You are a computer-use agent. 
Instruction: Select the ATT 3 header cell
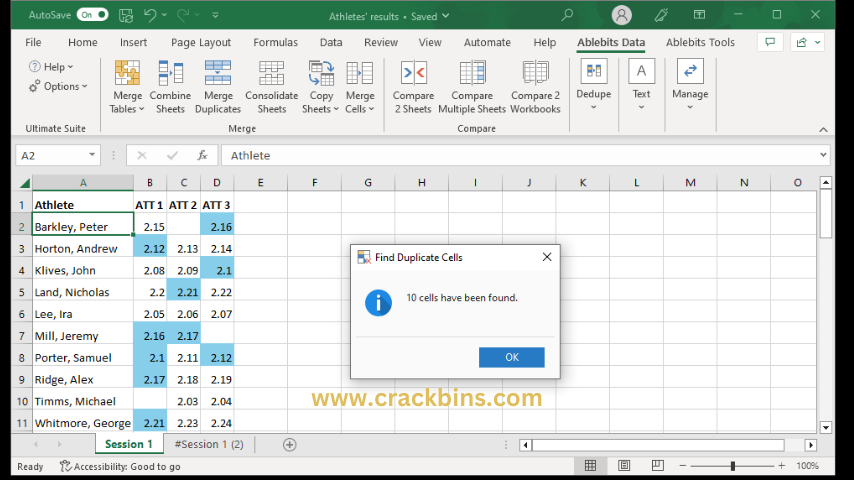point(217,205)
